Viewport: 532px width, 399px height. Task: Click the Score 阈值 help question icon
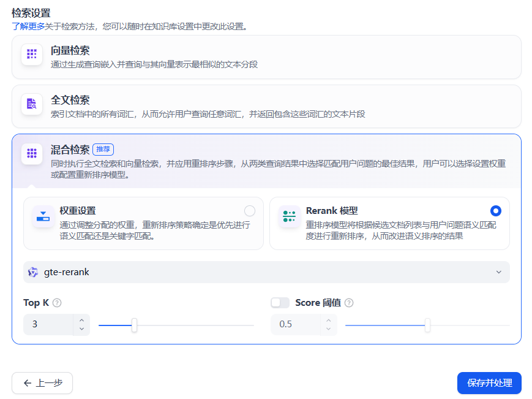[x=349, y=303]
